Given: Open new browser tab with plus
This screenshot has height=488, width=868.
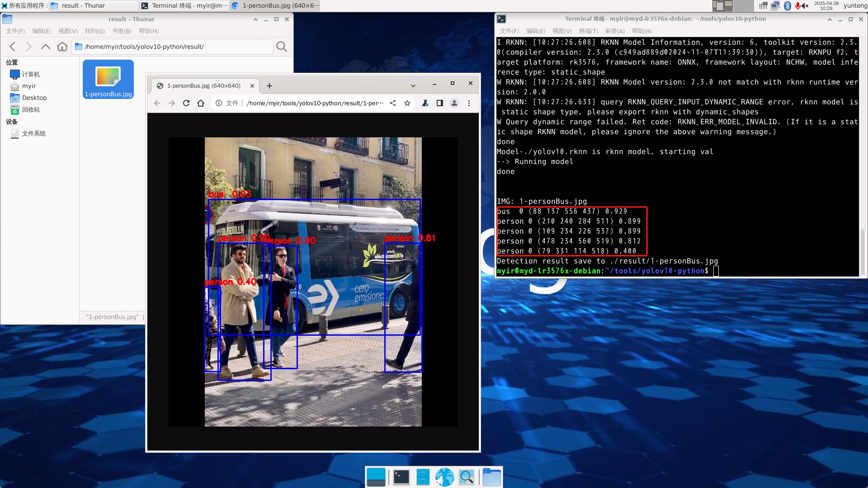Looking at the screenshot, I should [x=269, y=86].
